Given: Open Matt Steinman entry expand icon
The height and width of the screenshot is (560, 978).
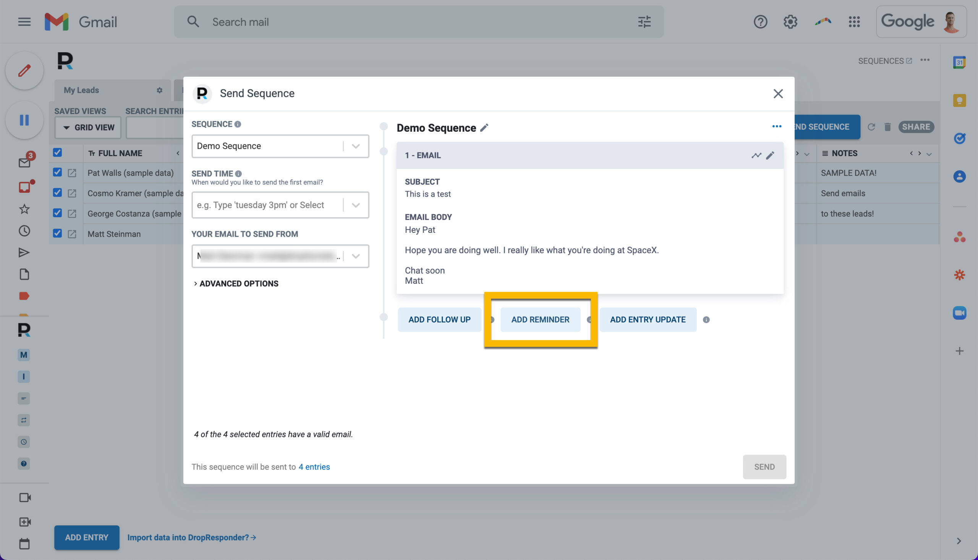Looking at the screenshot, I should [x=71, y=234].
